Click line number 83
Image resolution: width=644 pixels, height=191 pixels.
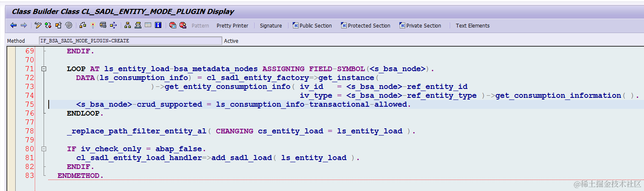(29, 175)
